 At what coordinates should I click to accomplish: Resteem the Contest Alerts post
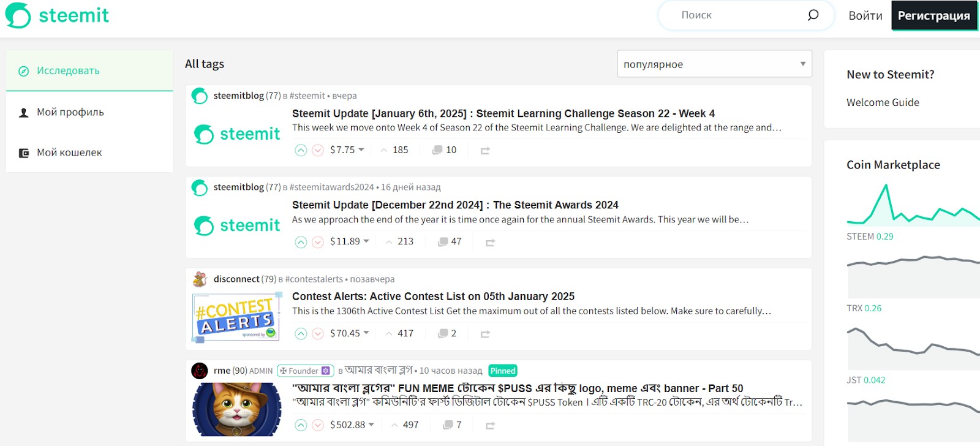pos(485,334)
